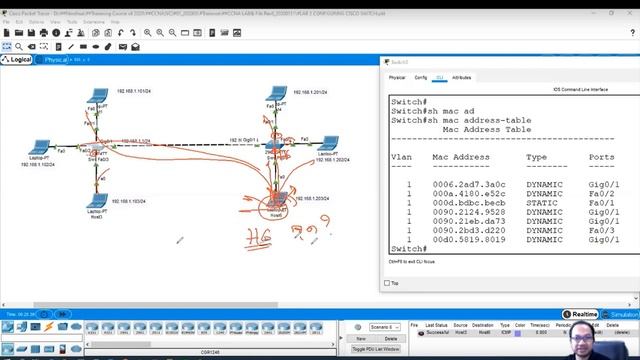Print the workspace
This screenshot has height=360, width=640.
pos(44,33)
